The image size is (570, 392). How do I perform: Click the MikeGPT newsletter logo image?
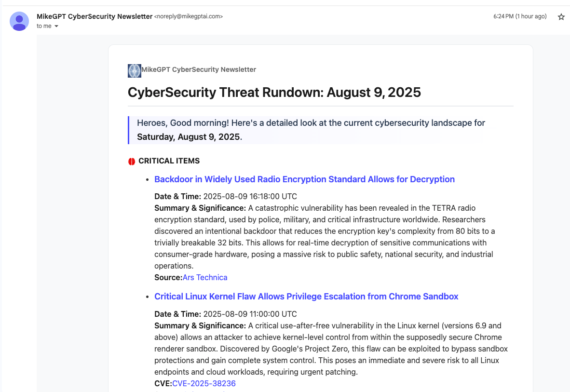coord(135,70)
